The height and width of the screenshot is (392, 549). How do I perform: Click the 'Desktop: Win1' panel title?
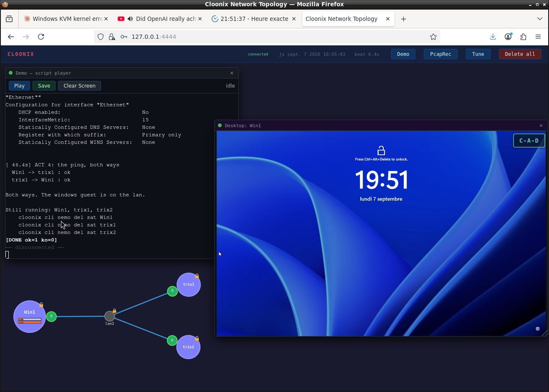click(x=243, y=126)
